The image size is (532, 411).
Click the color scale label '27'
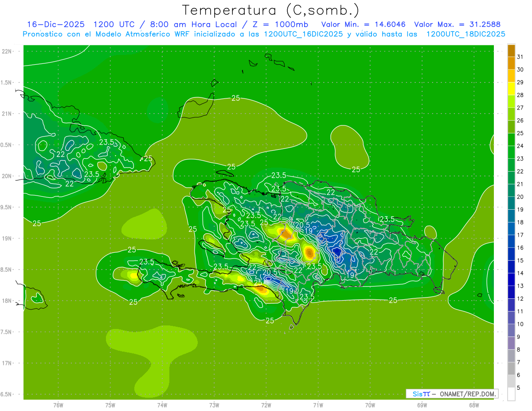520,108
